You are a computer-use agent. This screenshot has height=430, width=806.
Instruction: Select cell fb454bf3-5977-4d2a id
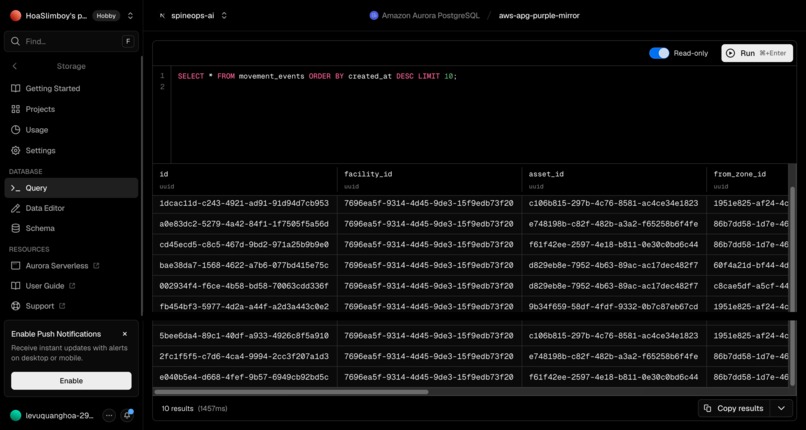[244, 306]
